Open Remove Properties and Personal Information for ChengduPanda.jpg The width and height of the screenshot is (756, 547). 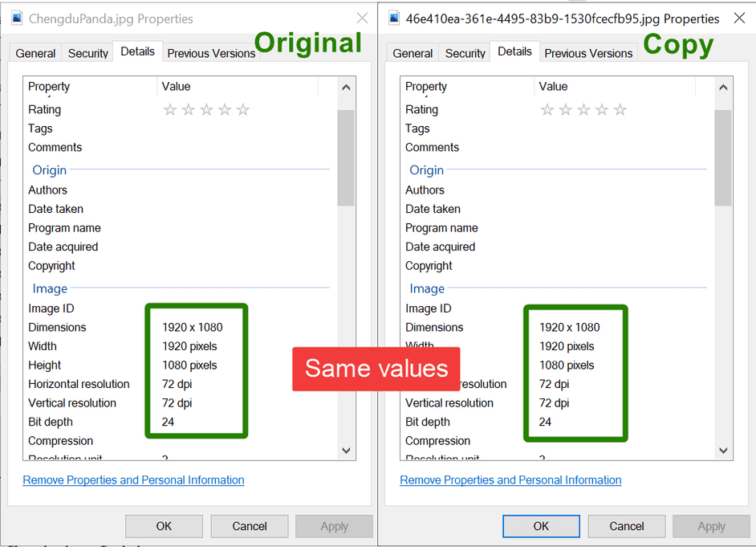point(133,480)
